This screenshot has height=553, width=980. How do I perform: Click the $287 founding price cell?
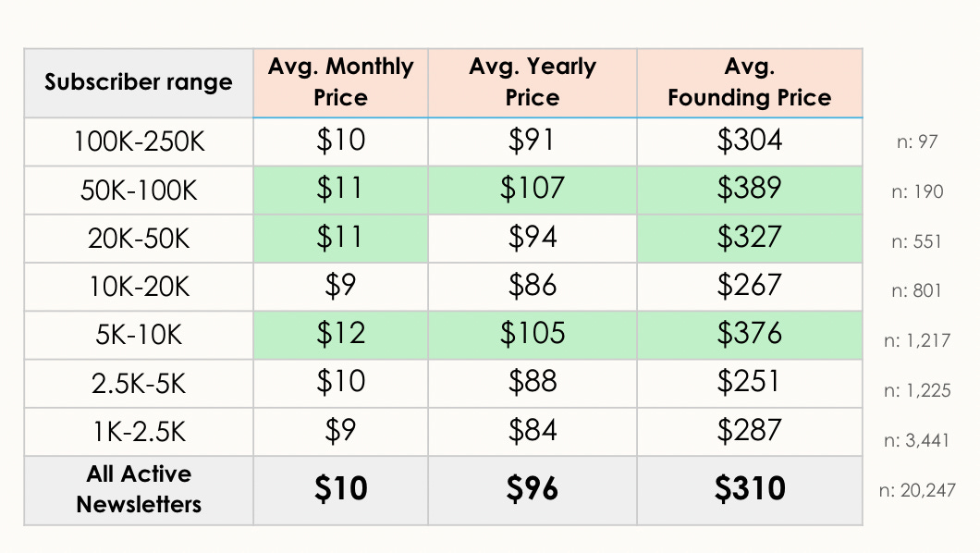(x=750, y=432)
